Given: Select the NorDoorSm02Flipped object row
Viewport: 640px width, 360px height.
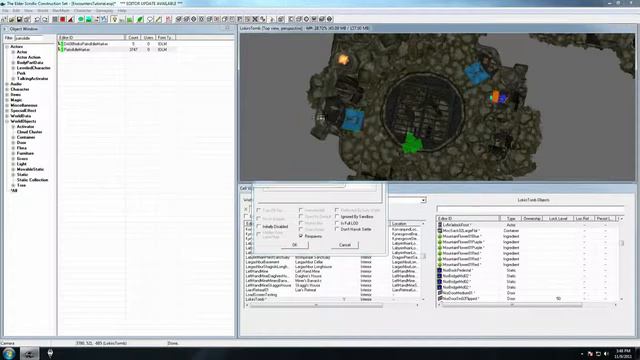Looking at the screenshot, I should [528, 298].
